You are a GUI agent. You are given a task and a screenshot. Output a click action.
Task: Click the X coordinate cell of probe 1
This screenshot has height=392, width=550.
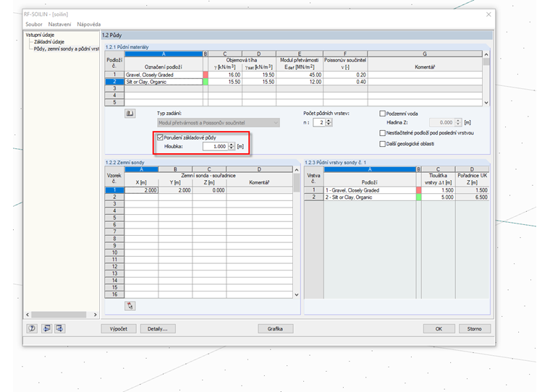click(141, 190)
